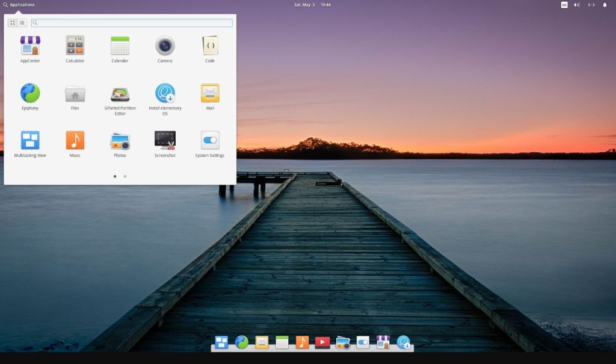
Task: Start Install elementary OS from the grid
Action: click(165, 94)
